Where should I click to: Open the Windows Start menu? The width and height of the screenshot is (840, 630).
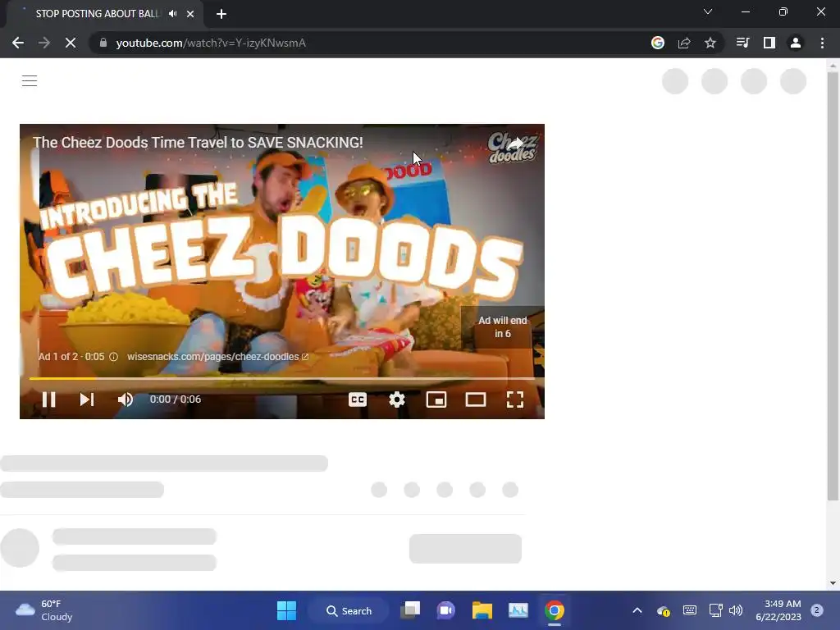click(x=286, y=610)
